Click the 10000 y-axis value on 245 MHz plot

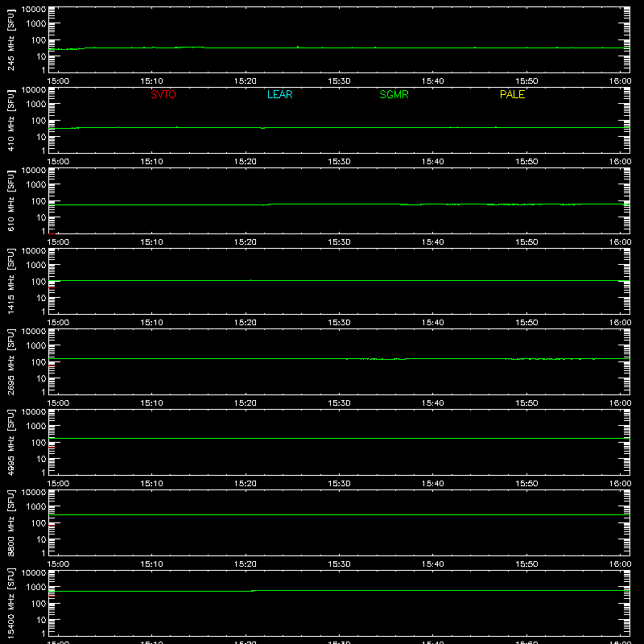pos(34,10)
